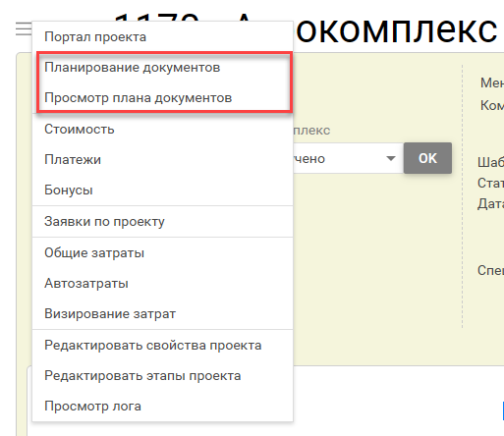Open Портал проекта menu item

click(x=162, y=36)
